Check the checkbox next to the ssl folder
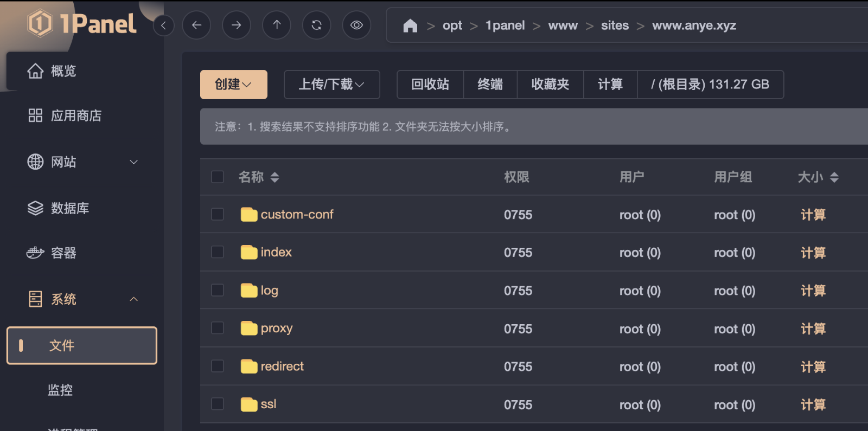Image resolution: width=868 pixels, height=431 pixels. click(217, 404)
